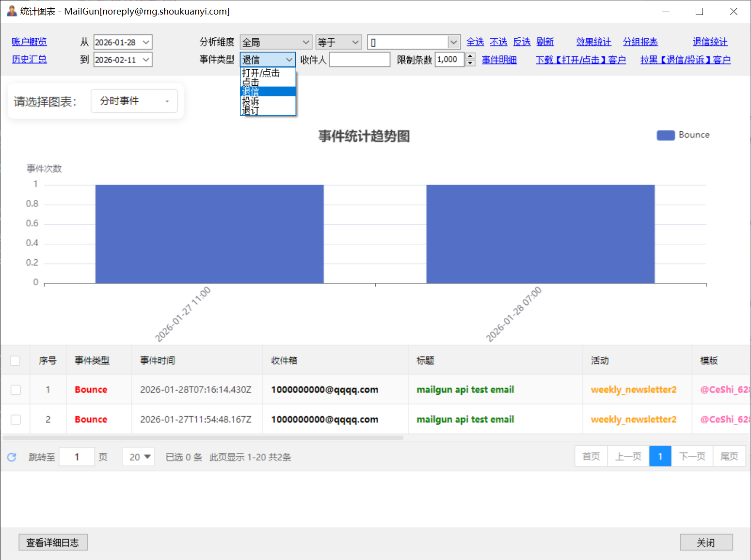Click the 查看详细日志 button

coord(53,543)
